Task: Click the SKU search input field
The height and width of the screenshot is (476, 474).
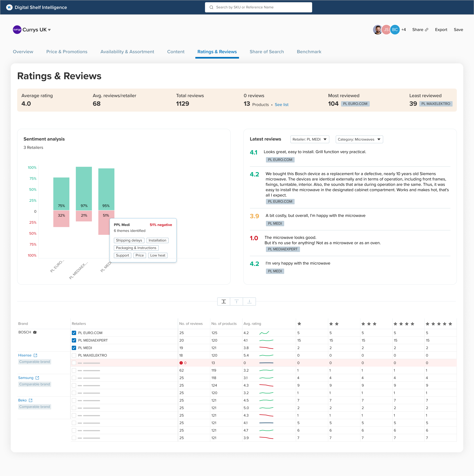Action: (x=258, y=7)
